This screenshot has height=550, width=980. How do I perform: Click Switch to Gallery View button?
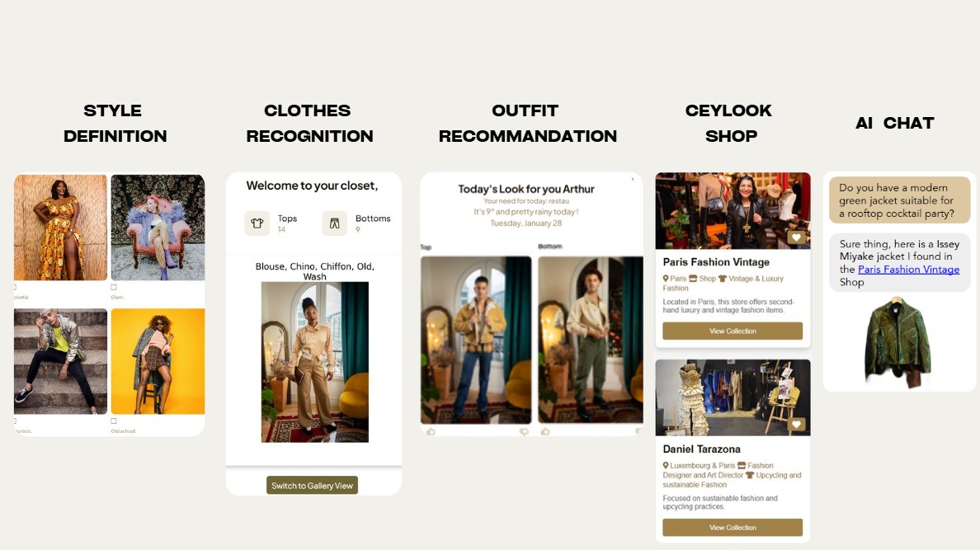(x=312, y=486)
